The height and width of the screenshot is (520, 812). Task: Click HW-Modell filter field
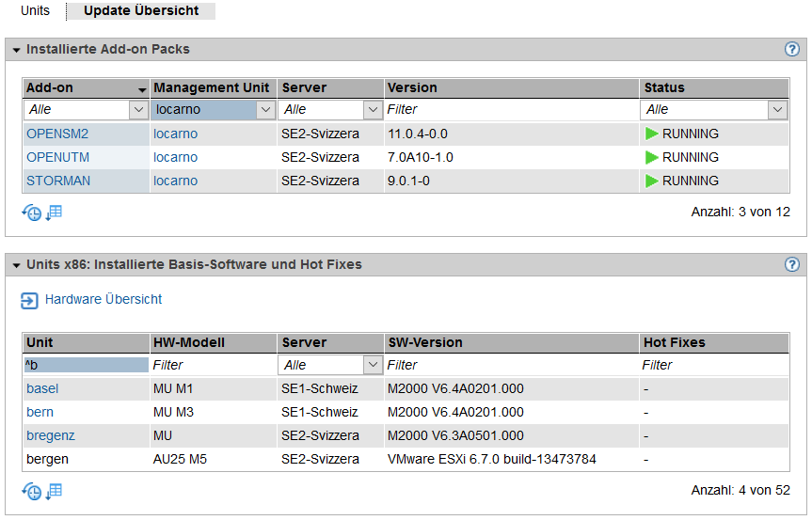(x=214, y=365)
